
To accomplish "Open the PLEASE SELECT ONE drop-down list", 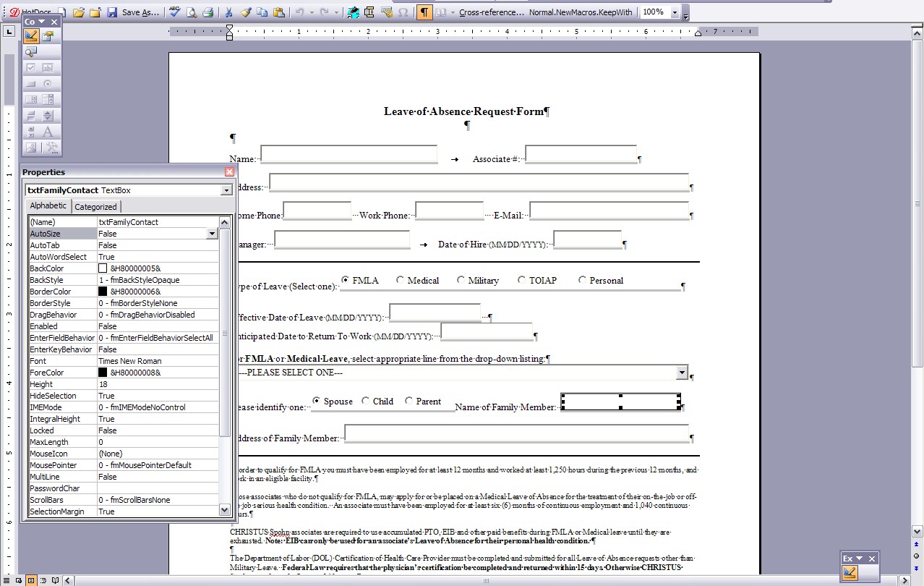I will point(680,372).
